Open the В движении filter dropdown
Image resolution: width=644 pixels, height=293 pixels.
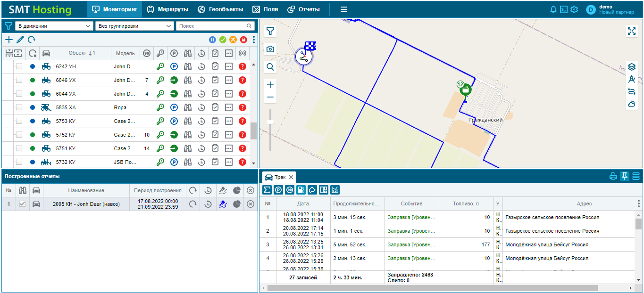click(54, 26)
